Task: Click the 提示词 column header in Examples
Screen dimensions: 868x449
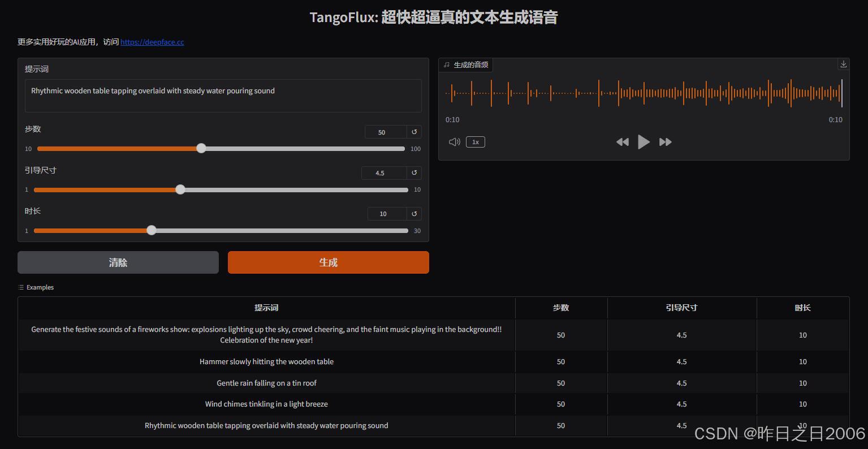Action: pyautogui.click(x=266, y=308)
